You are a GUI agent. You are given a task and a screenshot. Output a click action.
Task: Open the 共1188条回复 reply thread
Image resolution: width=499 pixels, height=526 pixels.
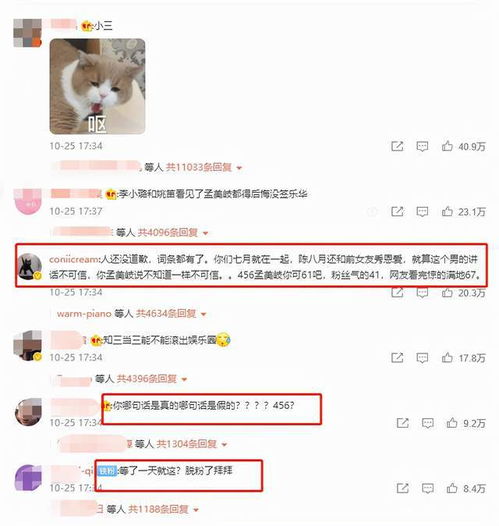pyautogui.click(x=163, y=509)
